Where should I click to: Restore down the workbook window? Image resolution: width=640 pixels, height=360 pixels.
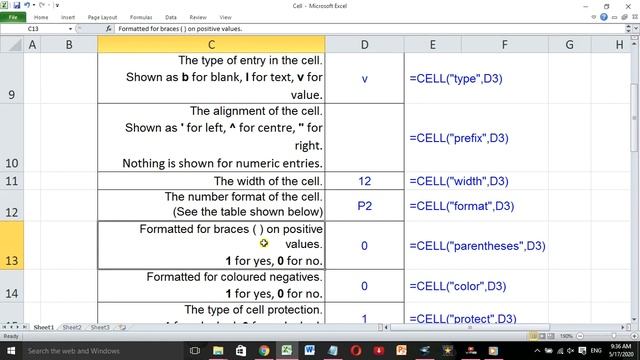(x=624, y=17)
